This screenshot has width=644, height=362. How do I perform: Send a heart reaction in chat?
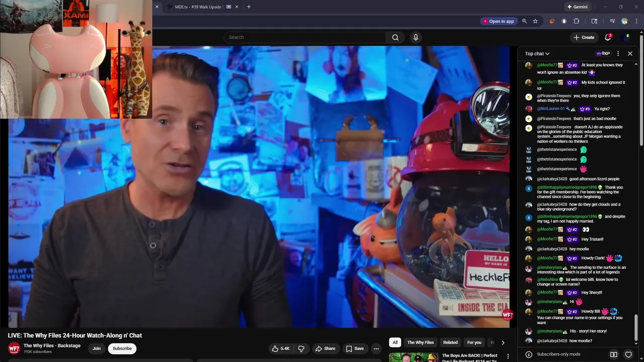pyautogui.click(x=628, y=354)
